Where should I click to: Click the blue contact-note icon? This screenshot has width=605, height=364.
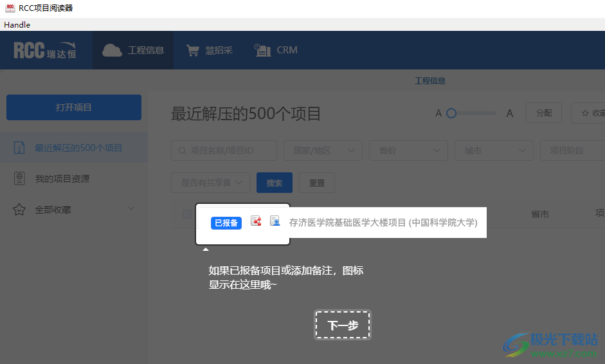click(x=275, y=221)
